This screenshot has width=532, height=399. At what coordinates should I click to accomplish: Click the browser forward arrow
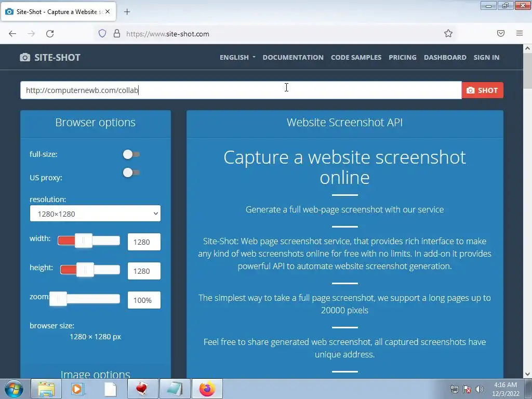coord(31,34)
